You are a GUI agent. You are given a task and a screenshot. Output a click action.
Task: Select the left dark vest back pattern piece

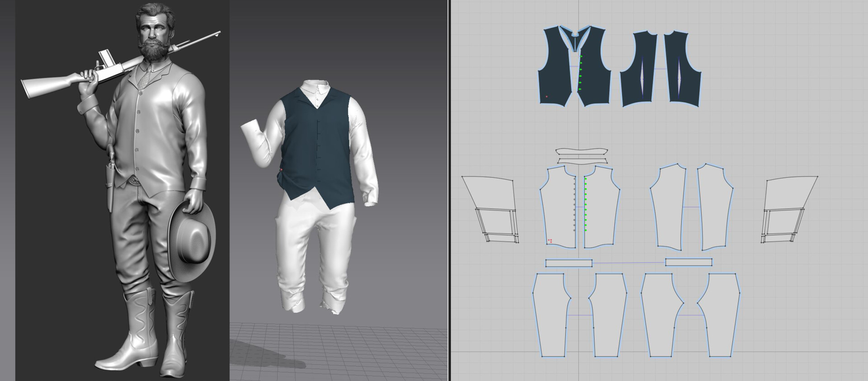tap(638, 70)
